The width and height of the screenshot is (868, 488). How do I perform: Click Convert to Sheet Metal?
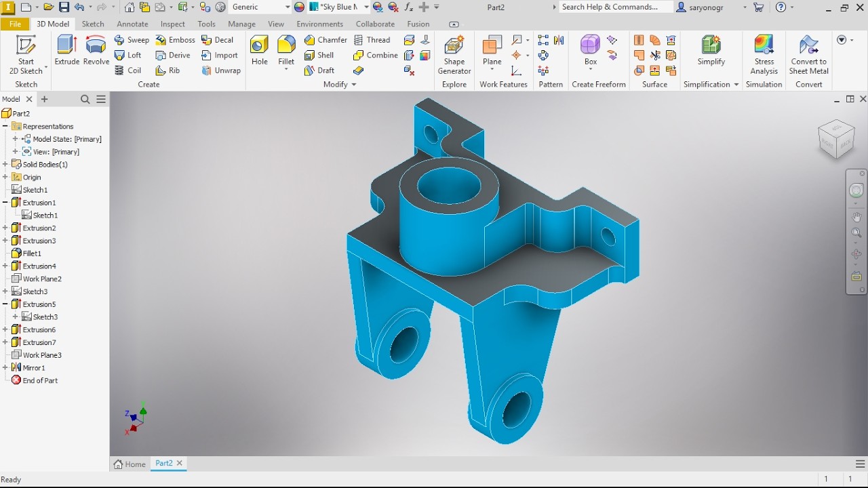[x=809, y=54]
